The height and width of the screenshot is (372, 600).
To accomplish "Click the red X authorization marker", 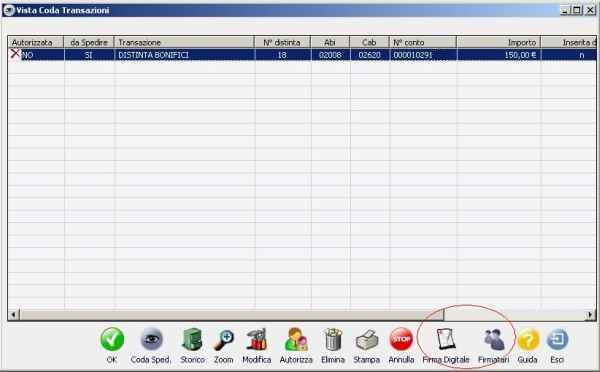I will pos(15,54).
